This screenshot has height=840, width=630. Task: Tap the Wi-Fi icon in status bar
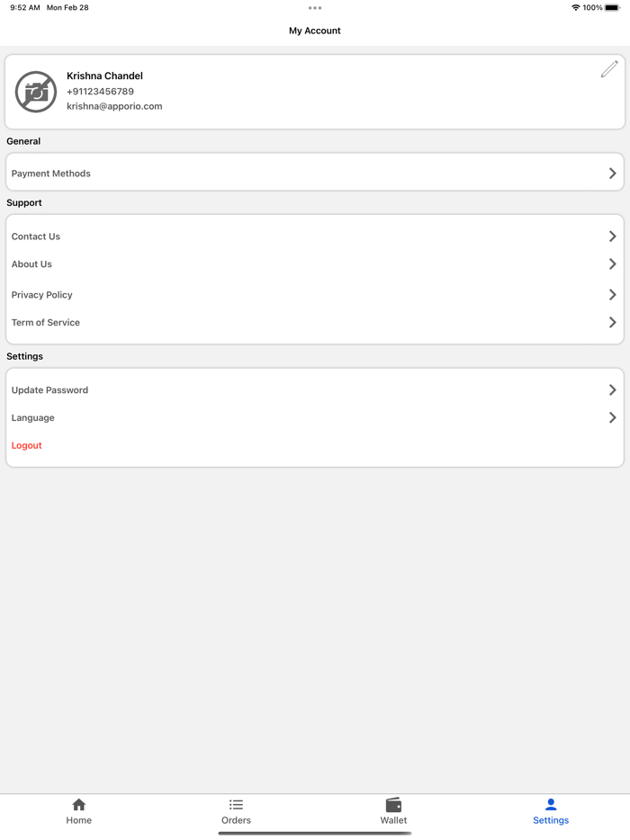coord(576,8)
